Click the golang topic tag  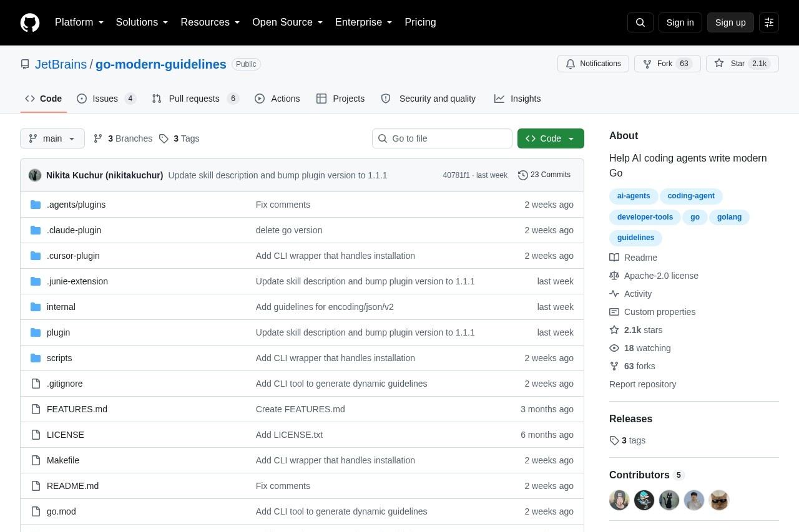pyautogui.click(x=729, y=218)
